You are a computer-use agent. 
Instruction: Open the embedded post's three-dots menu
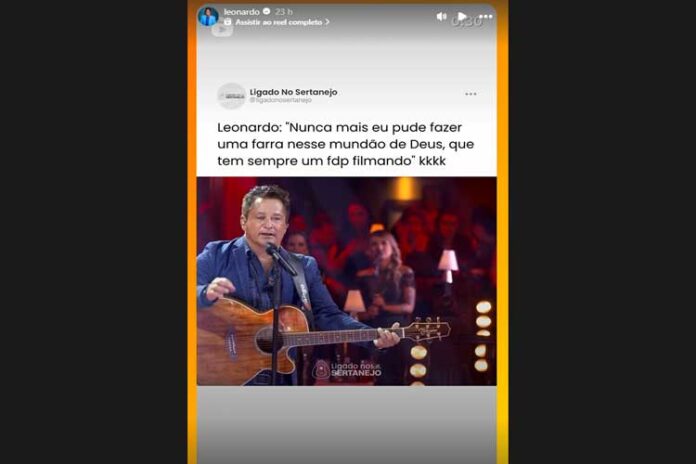[471, 94]
